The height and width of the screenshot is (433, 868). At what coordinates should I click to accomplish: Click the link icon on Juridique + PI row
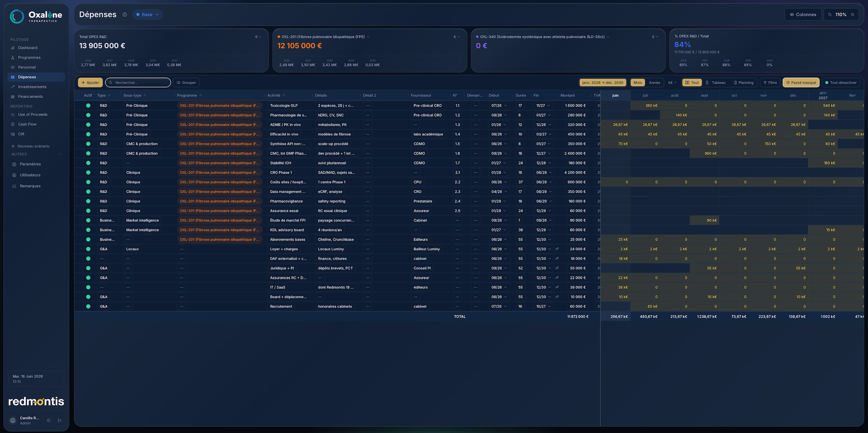click(557, 268)
